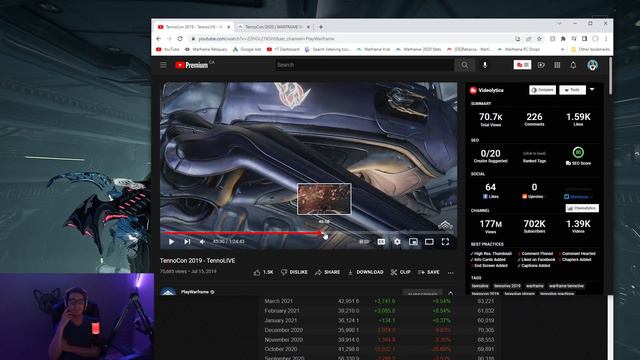Focus the YouTube Search field
The height and width of the screenshot is (360, 640).
coord(364,65)
